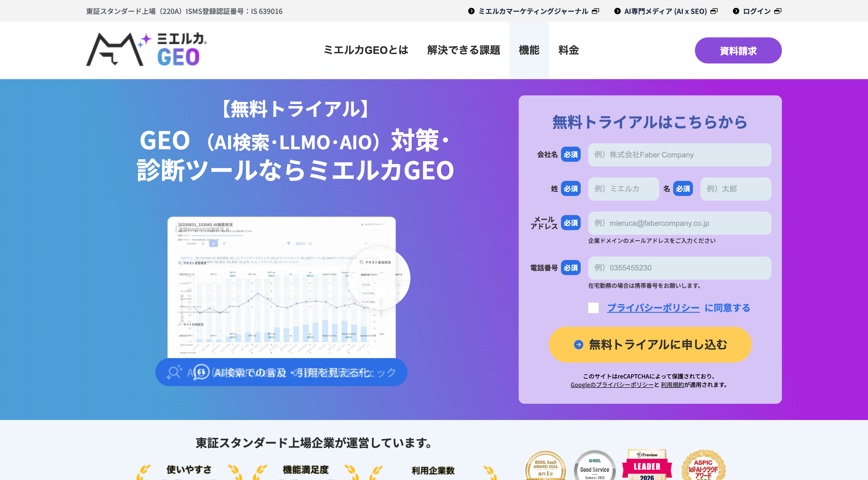This screenshot has width=868, height=480.
Task: Open ミエルカマーケティングジャーナル link
Action: click(533, 11)
